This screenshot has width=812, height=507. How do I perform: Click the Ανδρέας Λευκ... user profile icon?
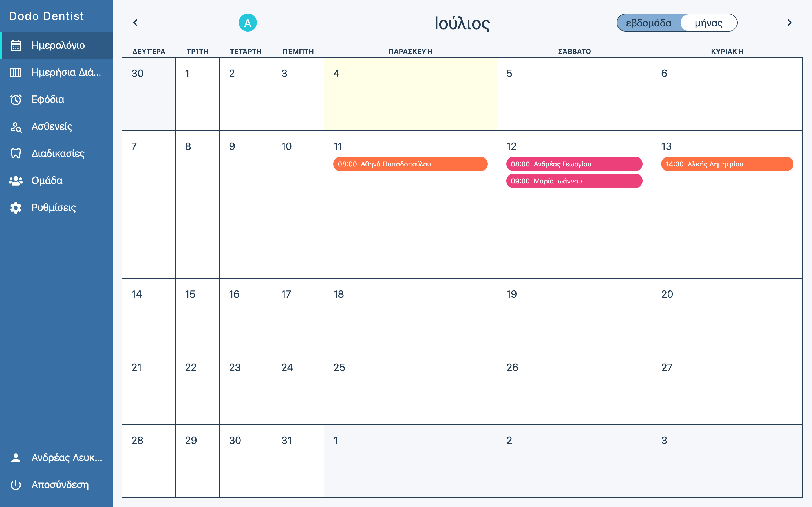tap(16, 458)
